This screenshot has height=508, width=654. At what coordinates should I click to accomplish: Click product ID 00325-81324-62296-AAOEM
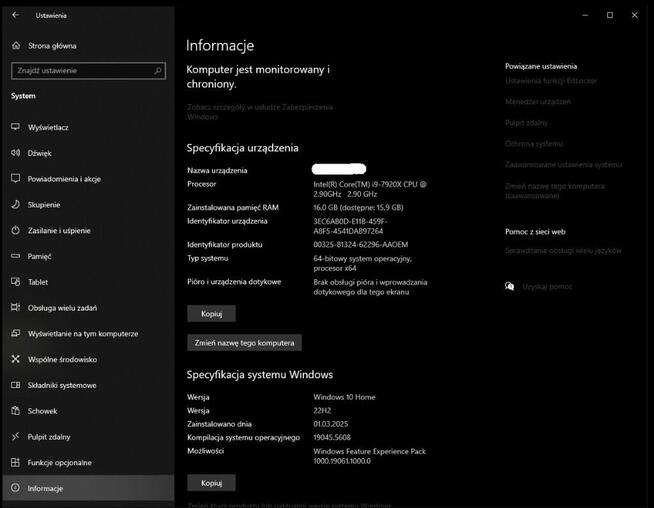[x=361, y=244]
